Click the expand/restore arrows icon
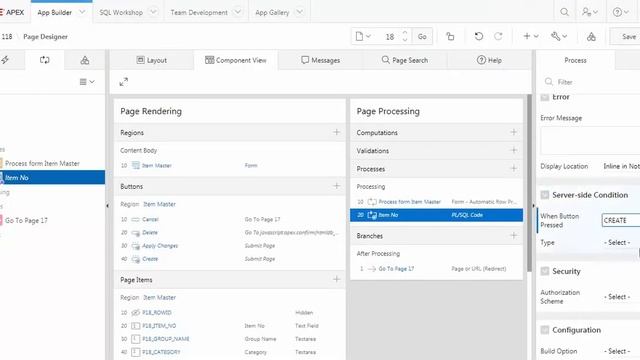The width and height of the screenshot is (640, 360). [124, 82]
